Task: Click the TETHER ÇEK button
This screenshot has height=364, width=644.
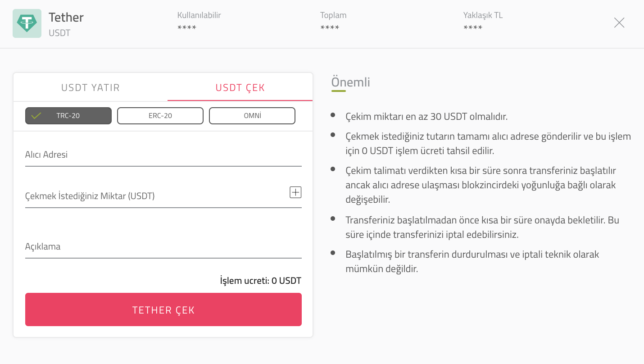Action: 163,309
